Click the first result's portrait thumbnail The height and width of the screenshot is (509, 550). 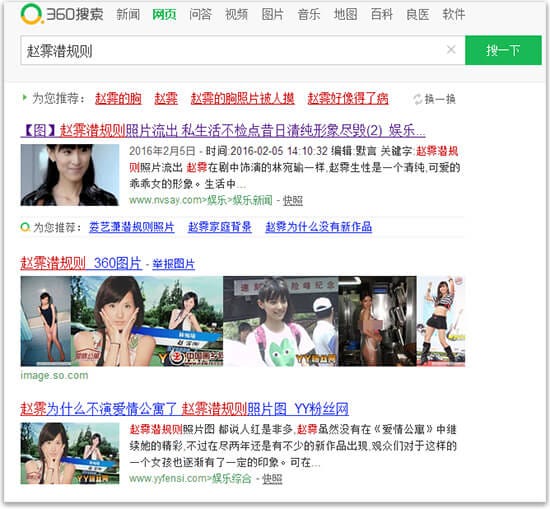tap(70, 175)
